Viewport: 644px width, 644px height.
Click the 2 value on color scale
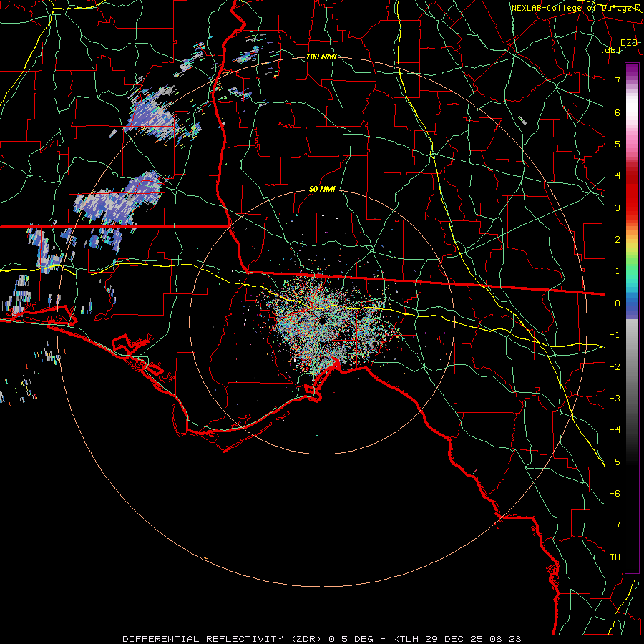(x=618, y=240)
